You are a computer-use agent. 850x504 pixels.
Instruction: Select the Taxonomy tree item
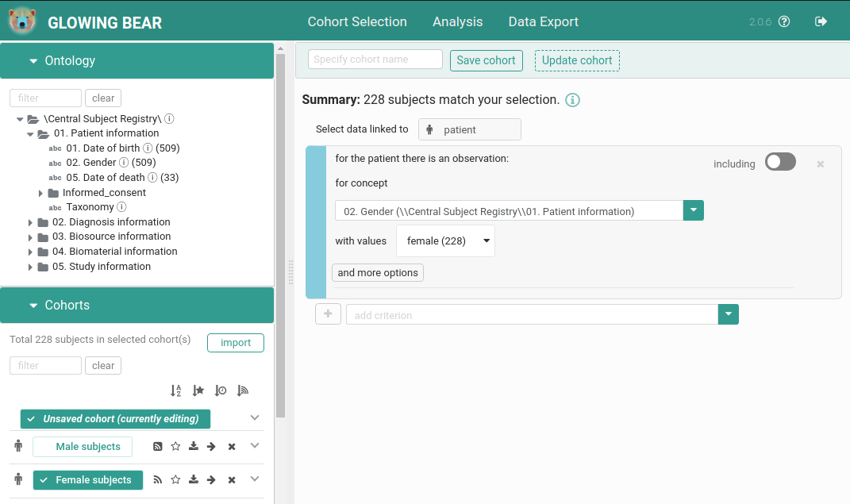point(90,207)
